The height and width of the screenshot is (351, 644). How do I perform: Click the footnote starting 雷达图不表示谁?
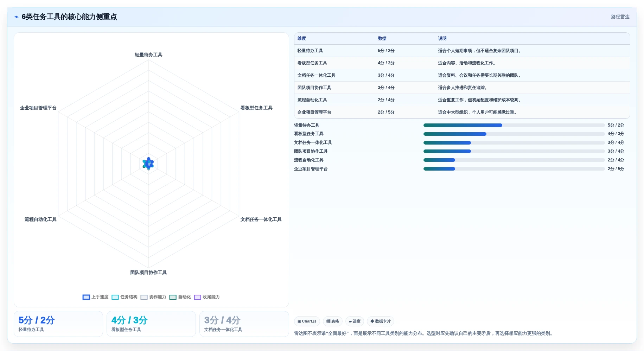424,333
